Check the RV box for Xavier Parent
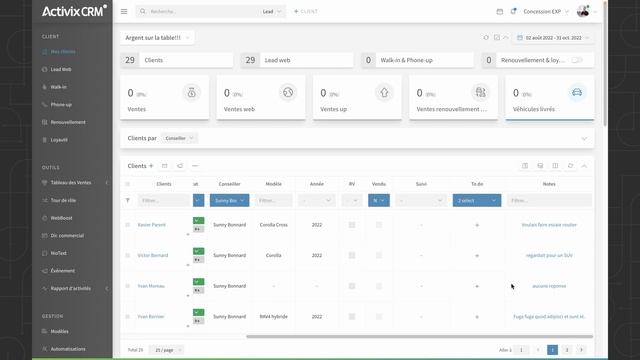Image resolution: width=640 pixels, height=360 pixels. [352, 225]
